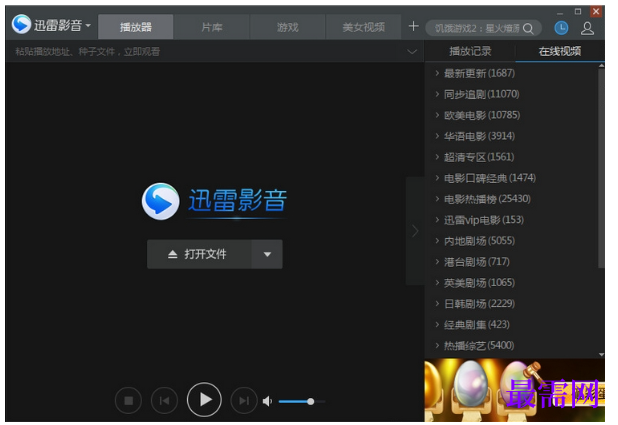Click the previous track button
Screen dimensions: 618x425
164,401
